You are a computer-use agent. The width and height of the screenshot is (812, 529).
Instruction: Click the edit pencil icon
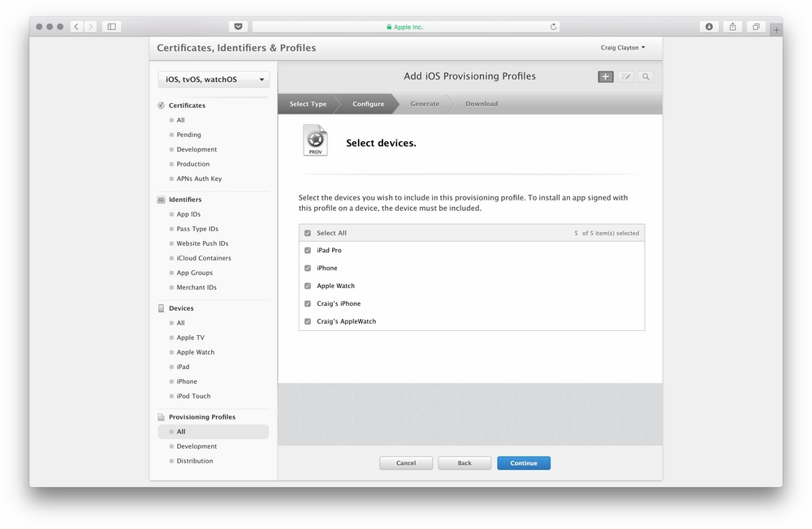[x=625, y=76]
